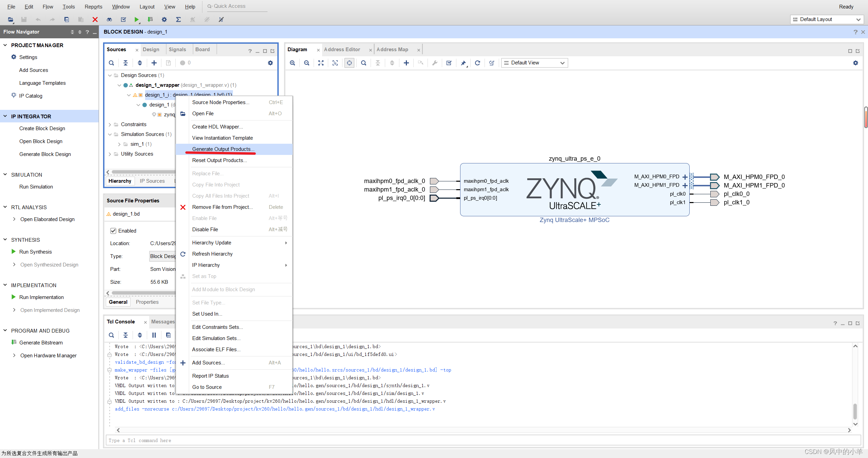The height and width of the screenshot is (458, 868).
Task: Open Sources panel settings gear
Action: click(270, 63)
